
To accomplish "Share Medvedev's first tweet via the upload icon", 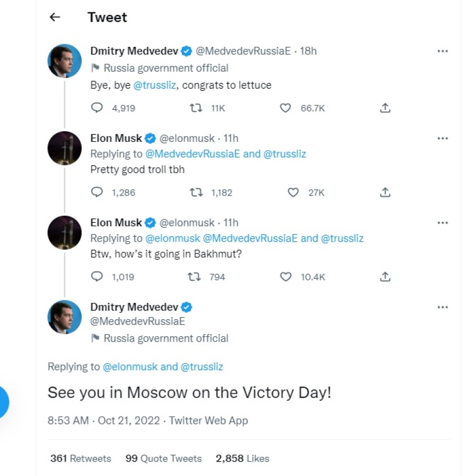I will (x=385, y=107).
